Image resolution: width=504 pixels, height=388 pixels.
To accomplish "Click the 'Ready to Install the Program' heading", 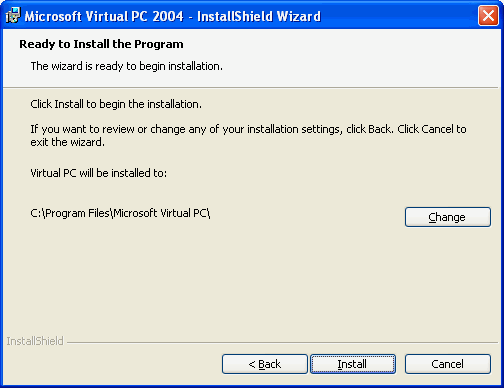I will pos(101,44).
